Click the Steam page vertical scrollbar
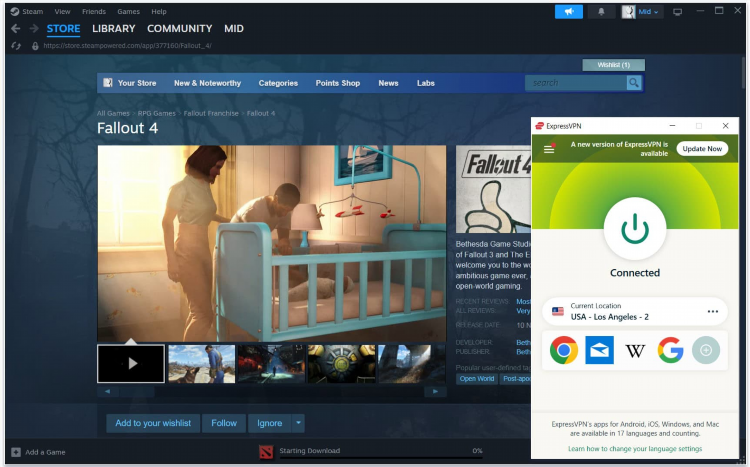The height and width of the screenshot is (467, 750). (743, 72)
